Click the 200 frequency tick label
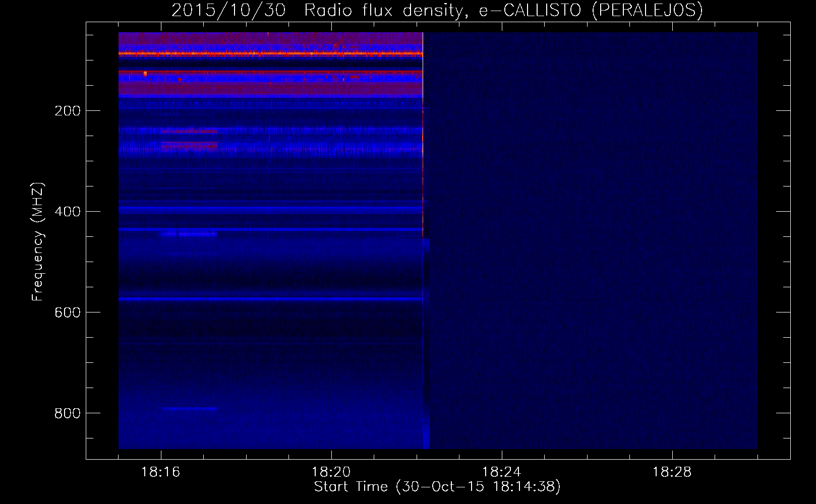816x504 pixels. (68, 111)
